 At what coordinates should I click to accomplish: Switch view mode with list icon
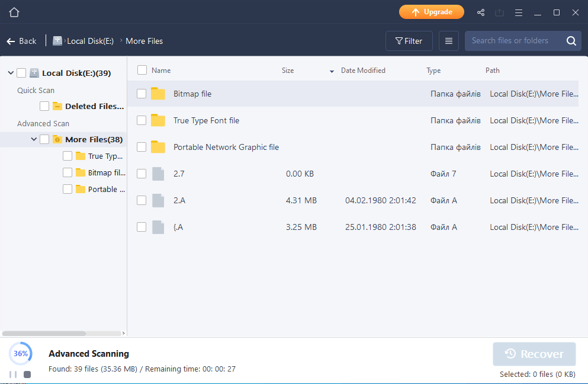[x=448, y=41]
